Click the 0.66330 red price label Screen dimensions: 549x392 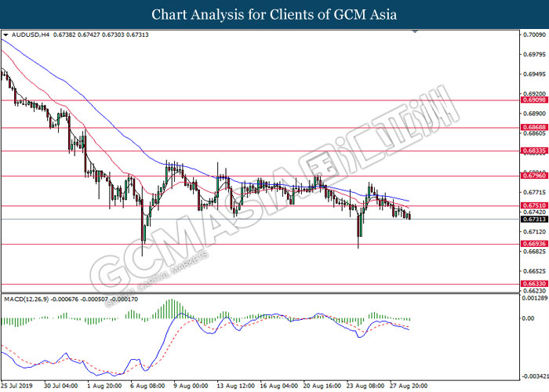[x=534, y=284]
